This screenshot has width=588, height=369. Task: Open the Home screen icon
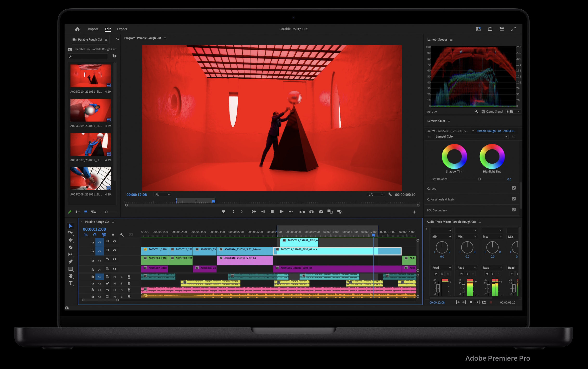click(77, 29)
